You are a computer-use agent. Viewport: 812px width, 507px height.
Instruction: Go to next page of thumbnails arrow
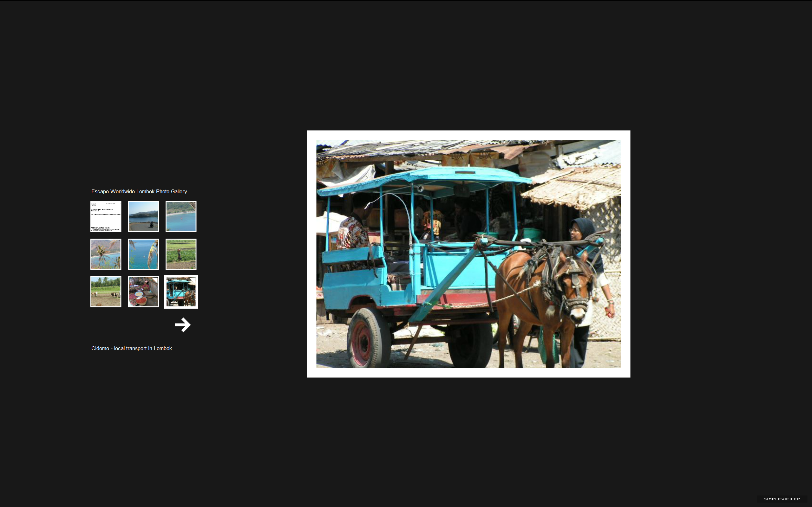pyautogui.click(x=182, y=324)
